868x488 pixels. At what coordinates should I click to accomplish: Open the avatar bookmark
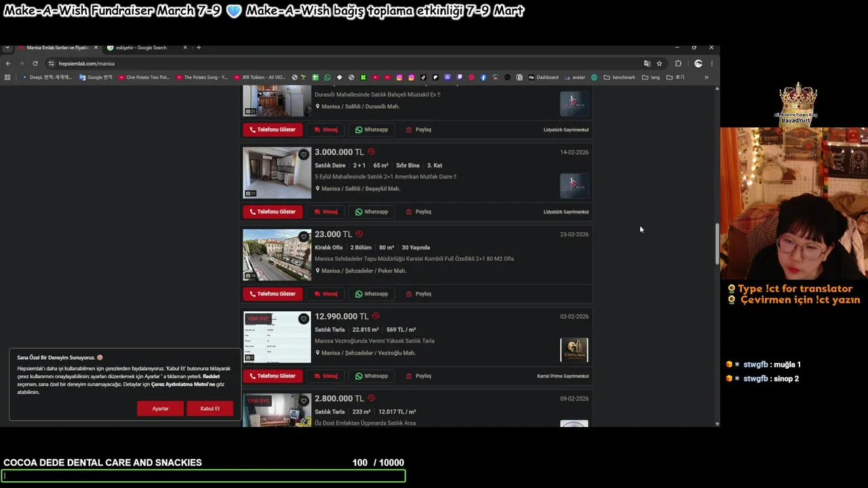[x=574, y=77]
